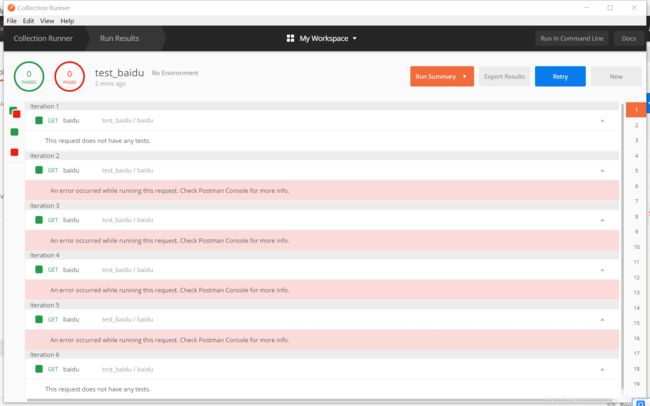
Task: Collapse Iteration 4 baidu request
Action: click(602, 270)
